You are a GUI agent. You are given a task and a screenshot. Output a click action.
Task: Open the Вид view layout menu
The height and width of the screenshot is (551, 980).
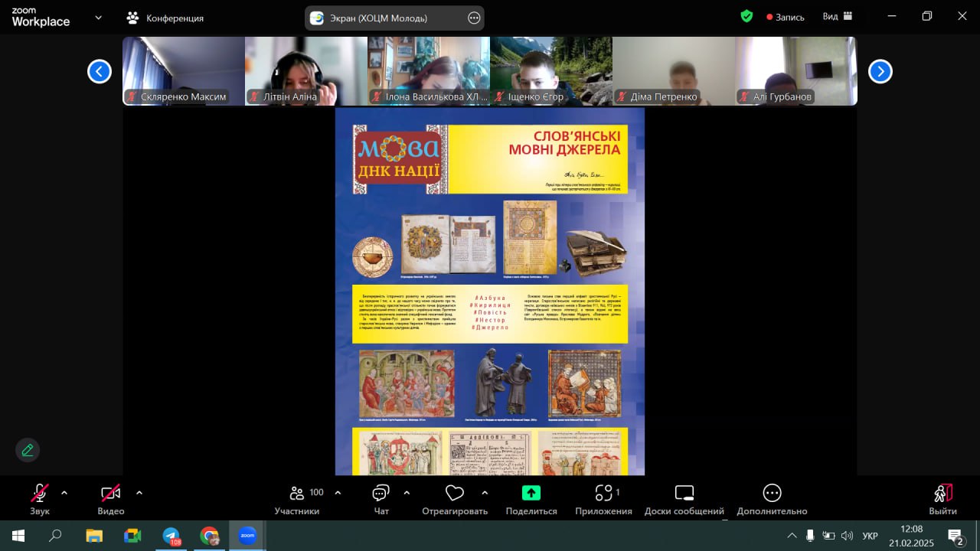tap(837, 16)
